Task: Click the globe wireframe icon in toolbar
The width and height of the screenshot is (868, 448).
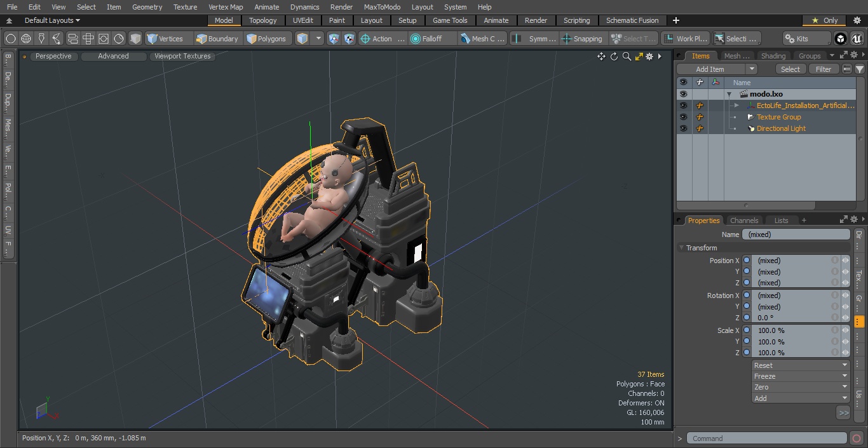Action: pos(26,39)
